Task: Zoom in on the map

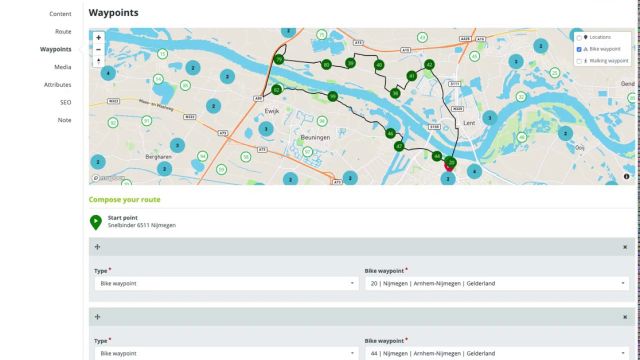Action: tap(98, 38)
